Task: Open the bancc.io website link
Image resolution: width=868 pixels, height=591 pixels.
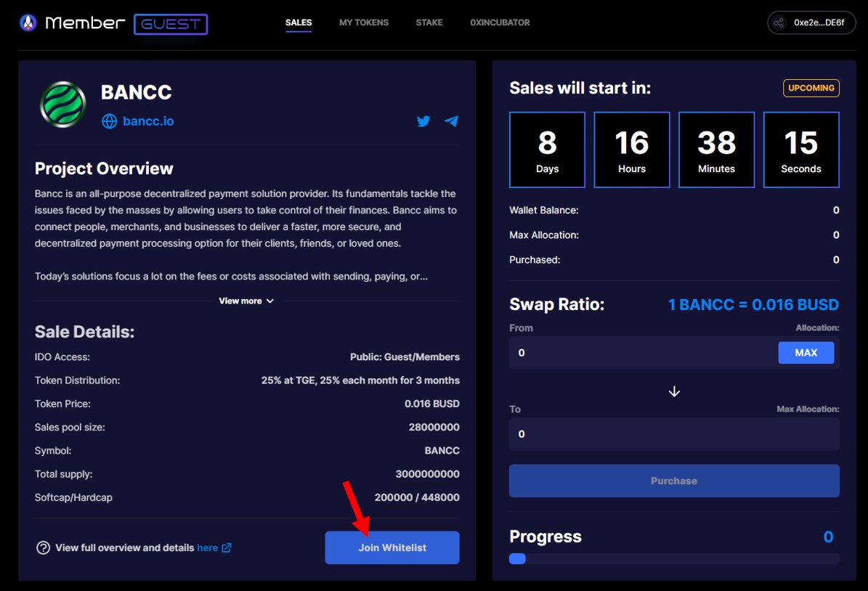Action: 147,121
